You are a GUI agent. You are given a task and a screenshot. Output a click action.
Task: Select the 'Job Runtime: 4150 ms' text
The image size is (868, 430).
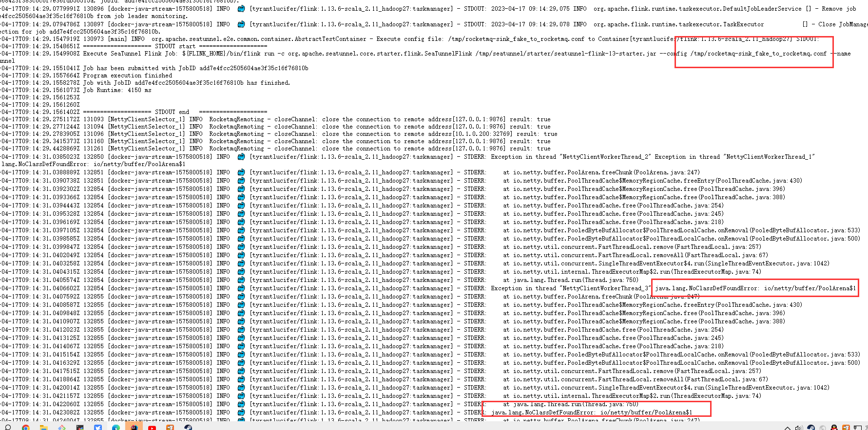pyautogui.click(x=117, y=90)
